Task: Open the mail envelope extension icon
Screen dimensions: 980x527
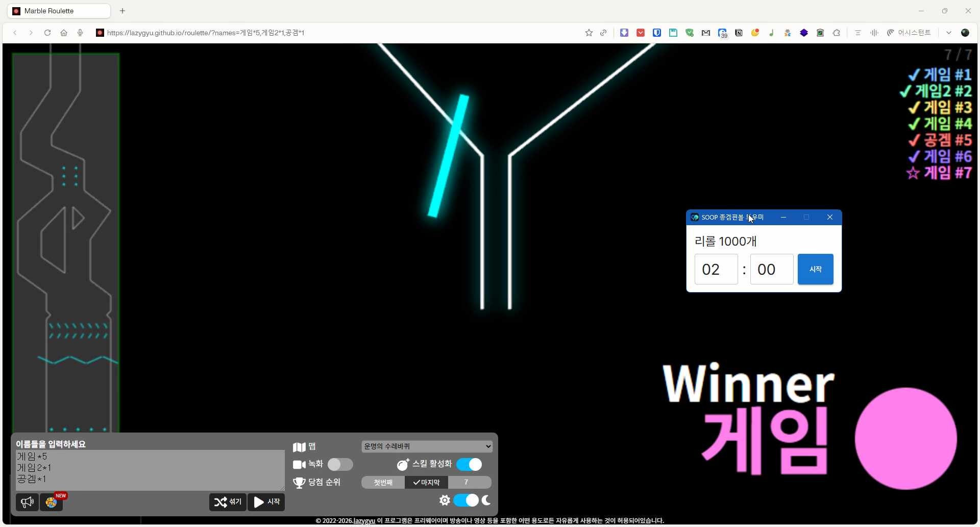Action: click(x=706, y=33)
